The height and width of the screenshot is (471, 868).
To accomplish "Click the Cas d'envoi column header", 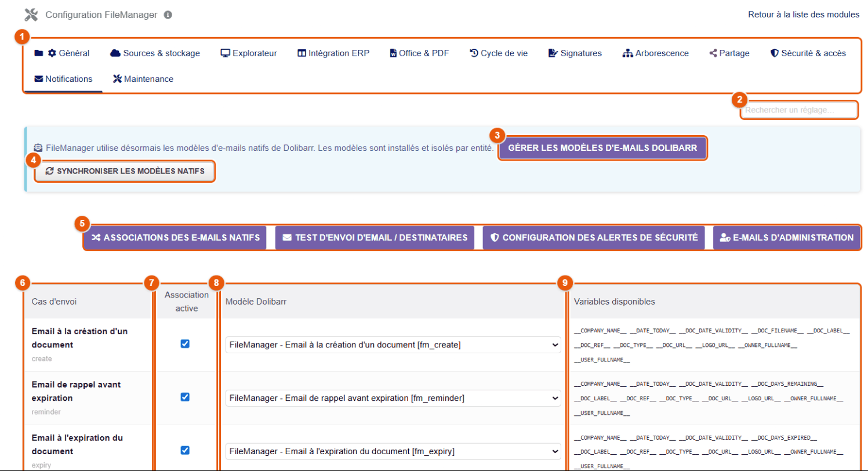I will (54, 302).
